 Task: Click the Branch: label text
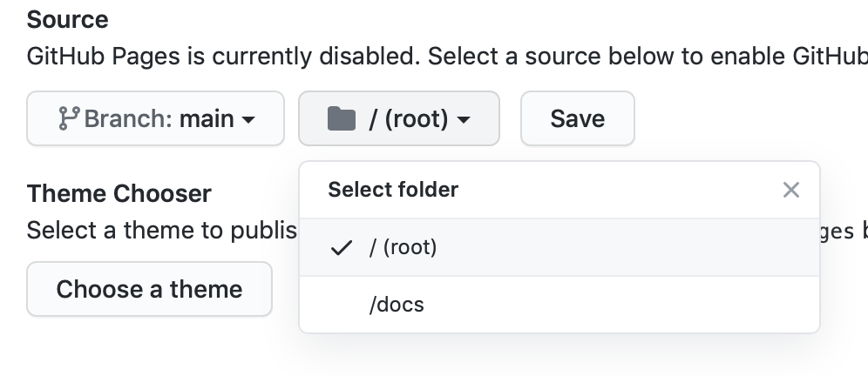point(128,119)
